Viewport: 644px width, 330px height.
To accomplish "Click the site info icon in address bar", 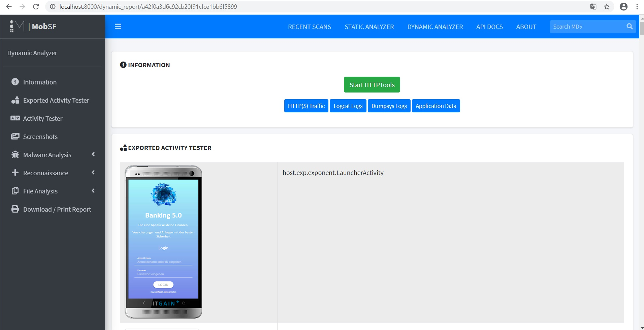I will pos(53,6).
